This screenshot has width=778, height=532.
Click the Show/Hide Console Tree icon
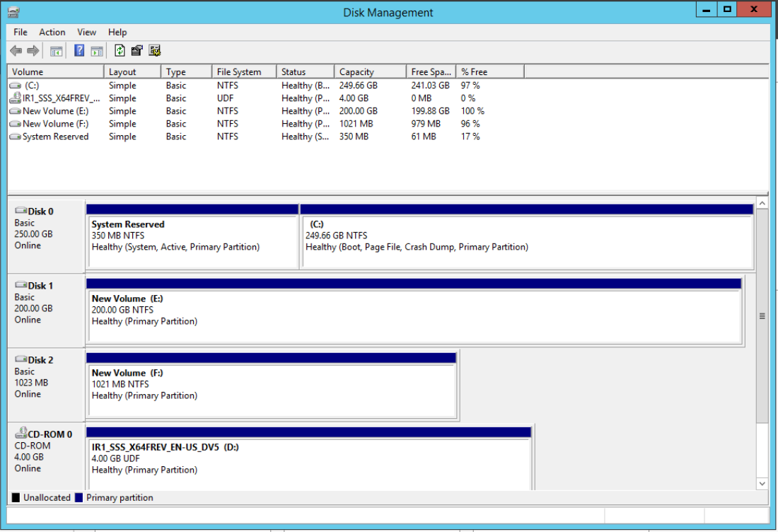click(56, 51)
